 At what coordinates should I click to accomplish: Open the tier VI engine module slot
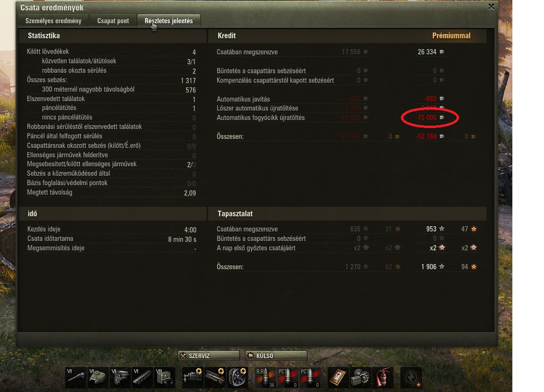point(120,377)
